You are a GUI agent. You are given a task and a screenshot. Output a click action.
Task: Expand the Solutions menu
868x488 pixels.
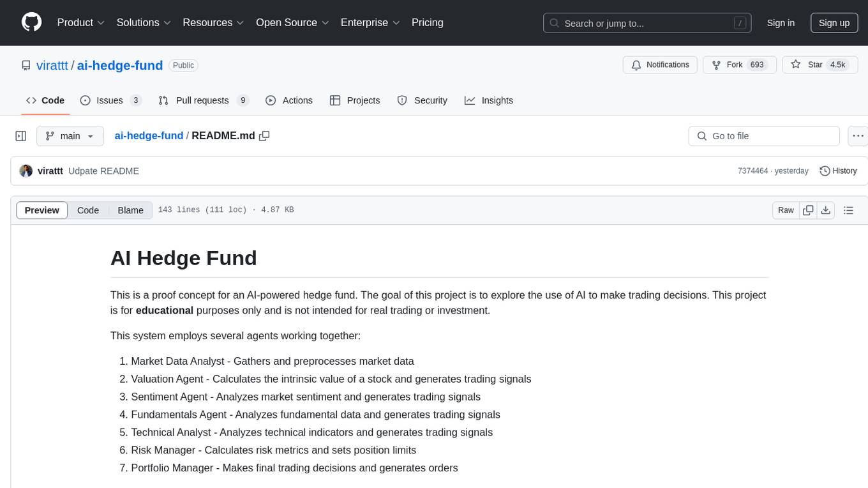pyautogui.click(x=144, y=22)
